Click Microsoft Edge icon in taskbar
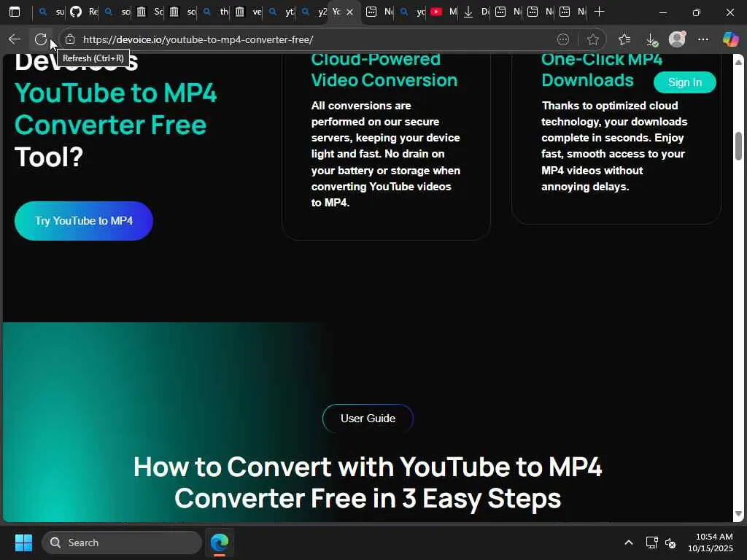The width and height of the screenshot is (747, 560). pos(220,542)
